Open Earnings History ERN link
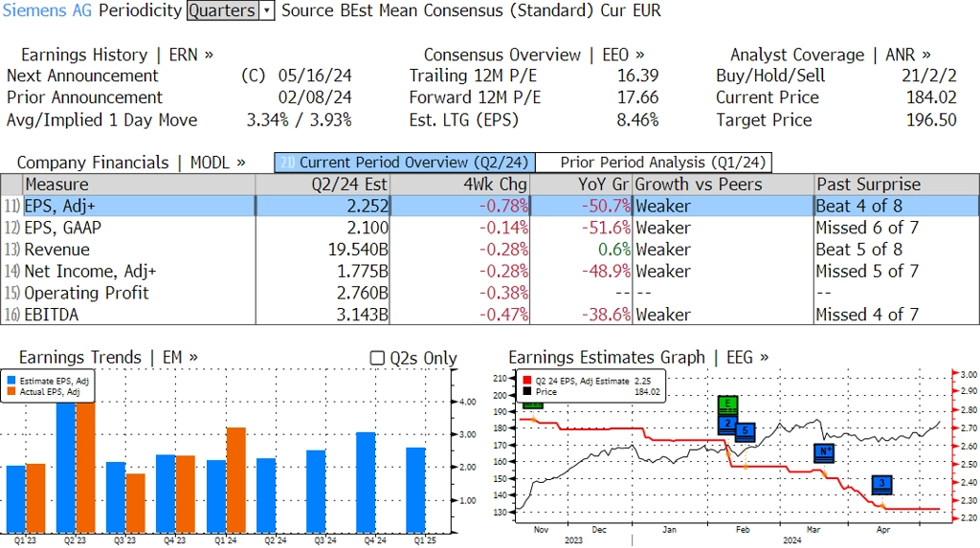Viewport: 980px width, 548px height. 117,55
